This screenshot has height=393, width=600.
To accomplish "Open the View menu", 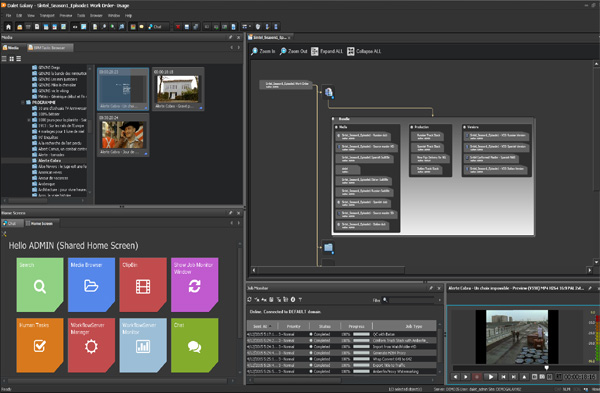I will pos(31,16).
